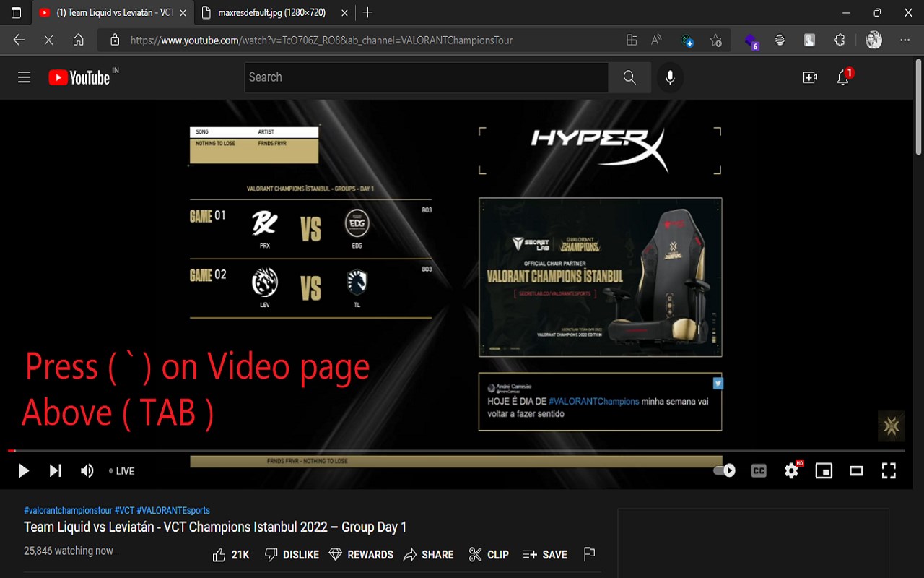Viewport: 924px width, 578px height.
Task: Enter full screen mode
Action: 889,471
